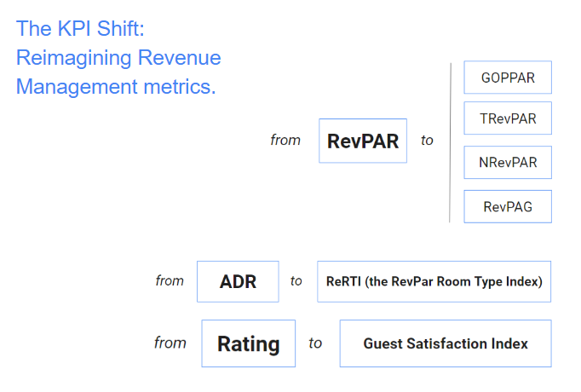581x392 pixels.
Task: Click the 'to' label after Rating
Action: 315,343
